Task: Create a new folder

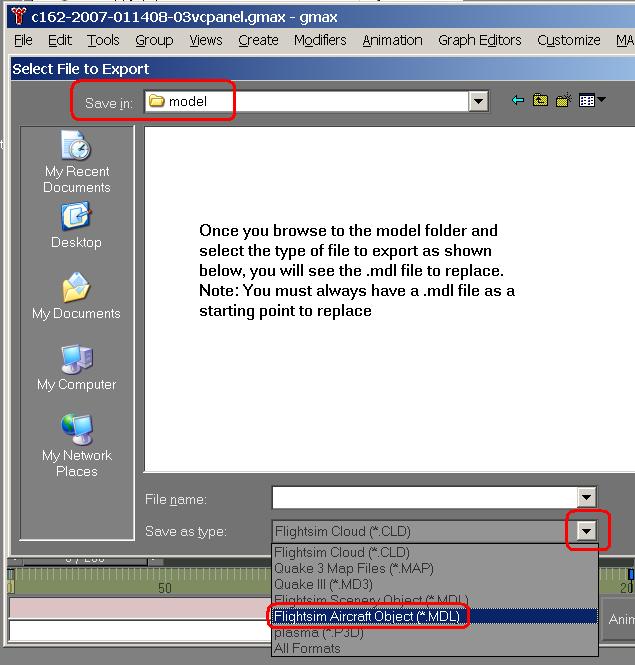Action: click(x=563, y=101)
